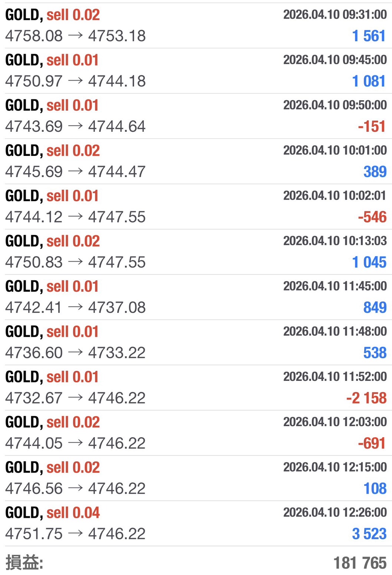392x575 pixels.
Task: Tap the trade closed at 10:13:03
Action: click(x=196, y=252)
